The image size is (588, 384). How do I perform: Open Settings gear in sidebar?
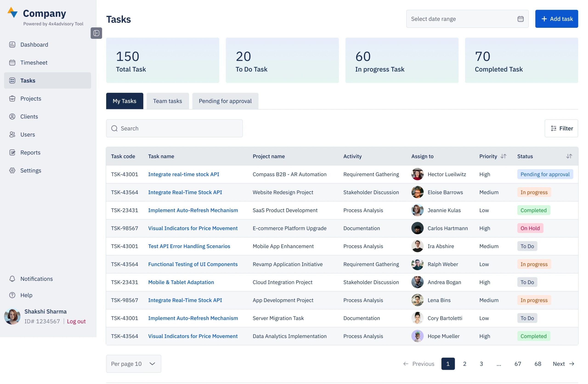coord(31,171)
